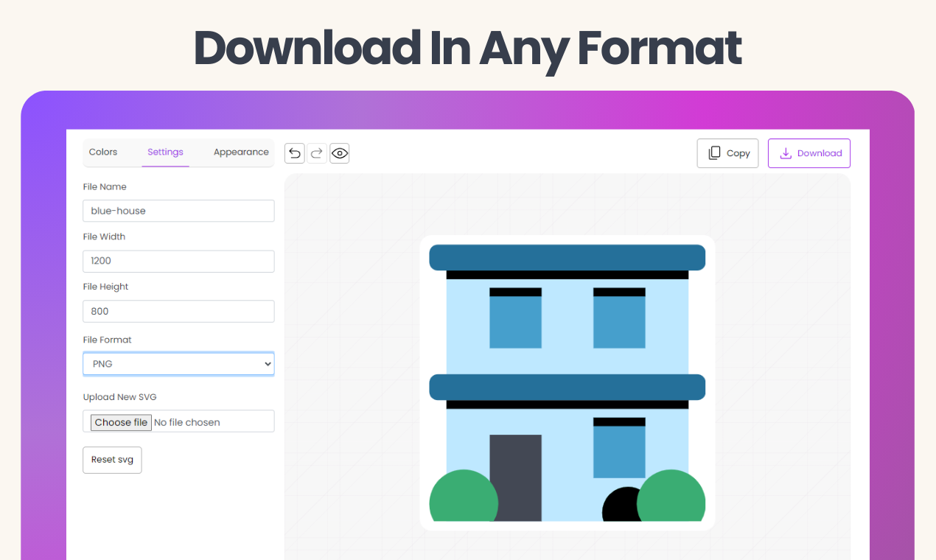This screenshot has width=936, height=560.
Task: Click the "File Height" label
Action: point(105,287)
